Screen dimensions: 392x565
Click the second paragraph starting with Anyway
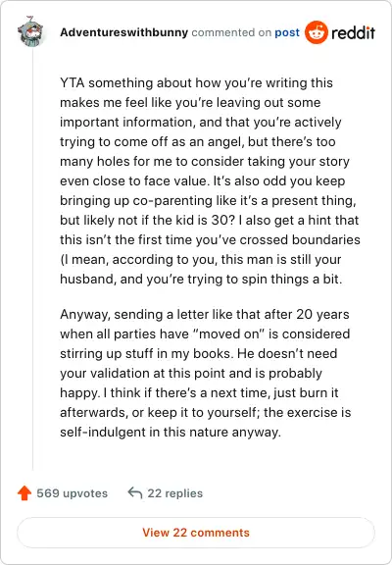[205, 373]
